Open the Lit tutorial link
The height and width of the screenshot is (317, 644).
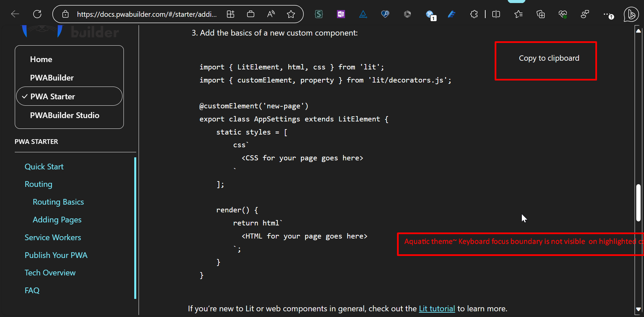coord(437,308)
